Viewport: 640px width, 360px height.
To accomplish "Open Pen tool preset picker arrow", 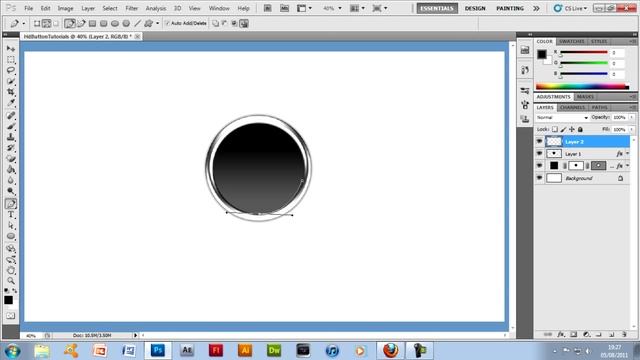I will [24, 24].
